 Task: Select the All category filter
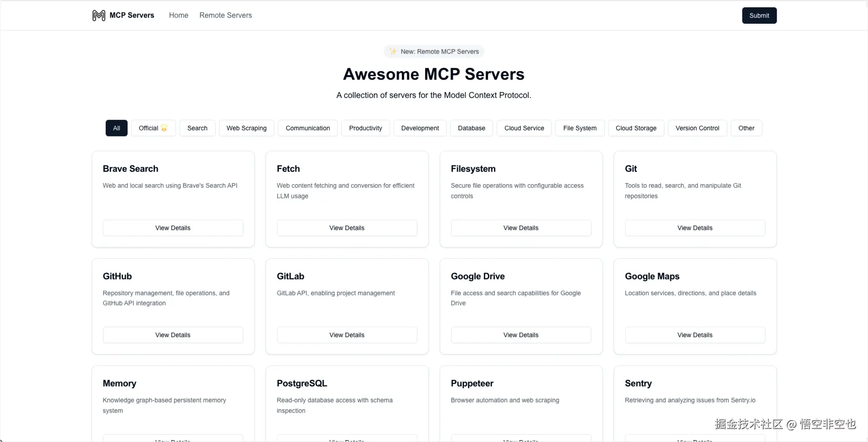click(x=117, y=128)
